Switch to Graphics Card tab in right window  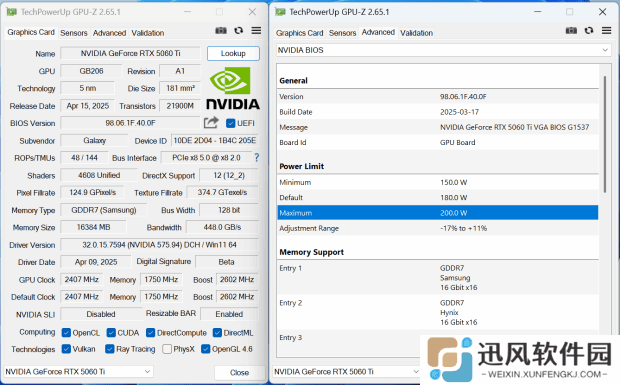tap(299, 33)
